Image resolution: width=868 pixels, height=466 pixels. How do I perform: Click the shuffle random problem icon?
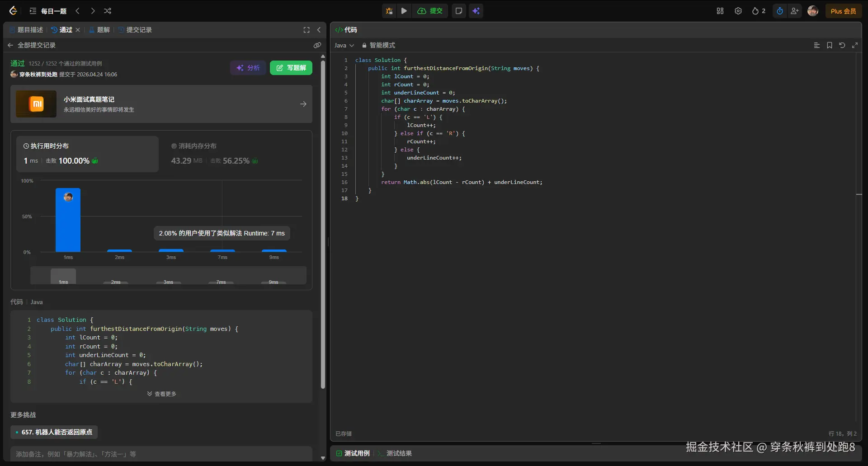click(107, 11)
